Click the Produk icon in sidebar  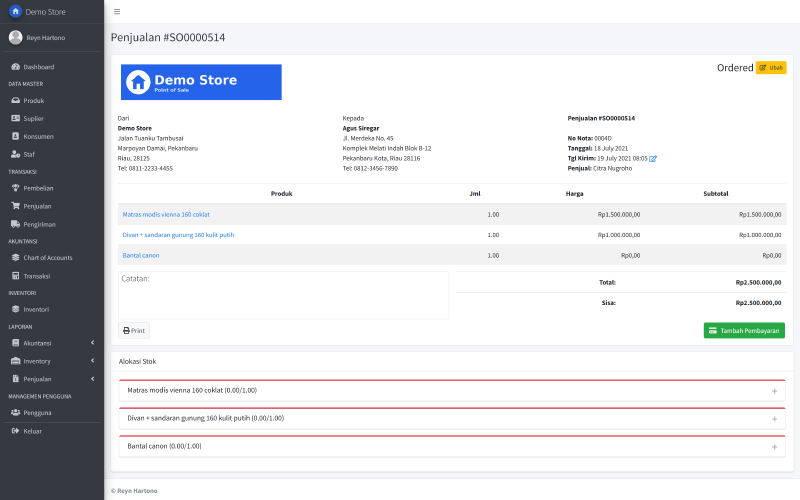point(15,101)
